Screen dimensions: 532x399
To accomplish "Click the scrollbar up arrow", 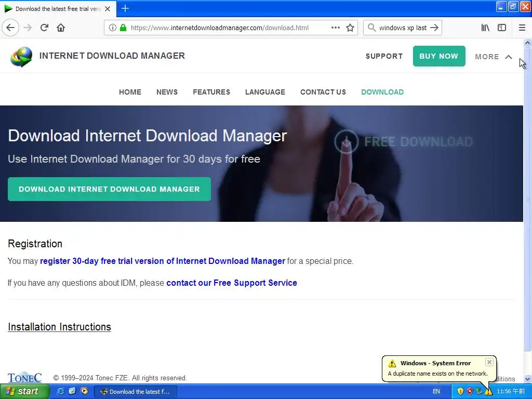I will coord(527,43).
